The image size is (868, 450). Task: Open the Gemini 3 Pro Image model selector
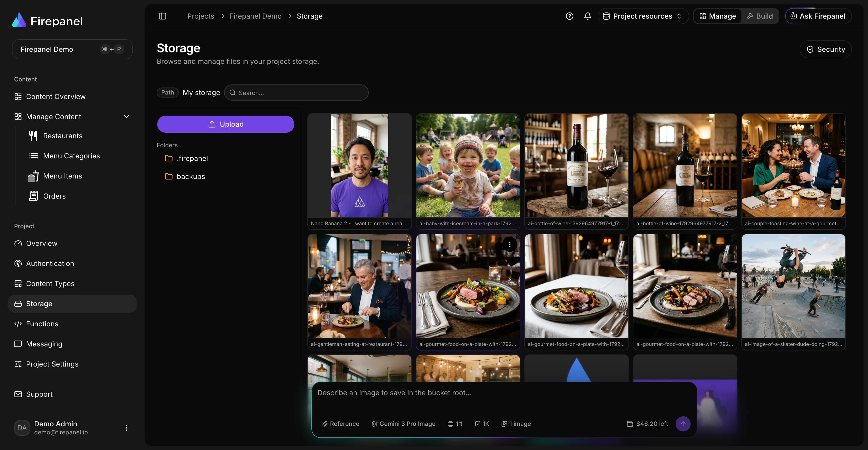click(403, 424)
